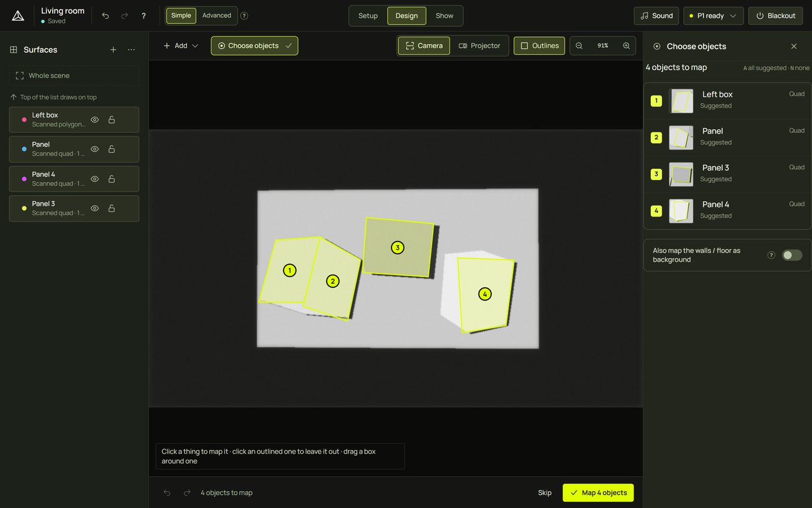Select the Camera view
This screenshot has height=508, width=812.
424,46
